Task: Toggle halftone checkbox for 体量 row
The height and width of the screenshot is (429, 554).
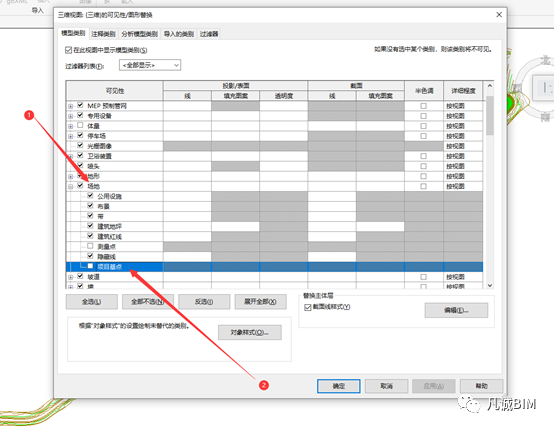Action: pos(423,126)
